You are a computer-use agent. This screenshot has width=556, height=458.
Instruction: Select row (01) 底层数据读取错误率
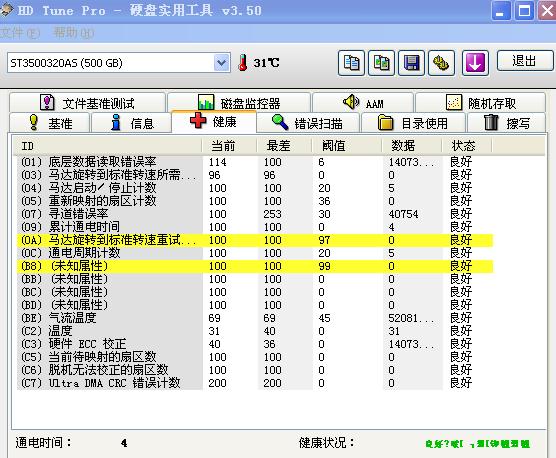point(255,162)
